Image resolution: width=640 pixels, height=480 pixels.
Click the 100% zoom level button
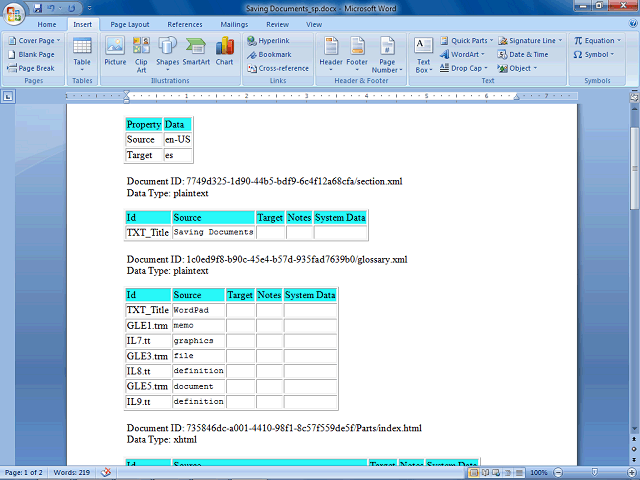tap(539, 473)
